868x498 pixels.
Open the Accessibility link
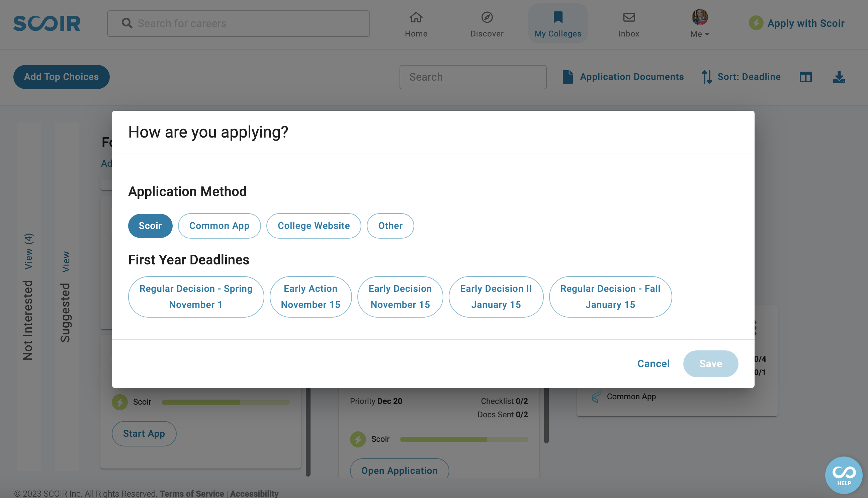point(254,493)
